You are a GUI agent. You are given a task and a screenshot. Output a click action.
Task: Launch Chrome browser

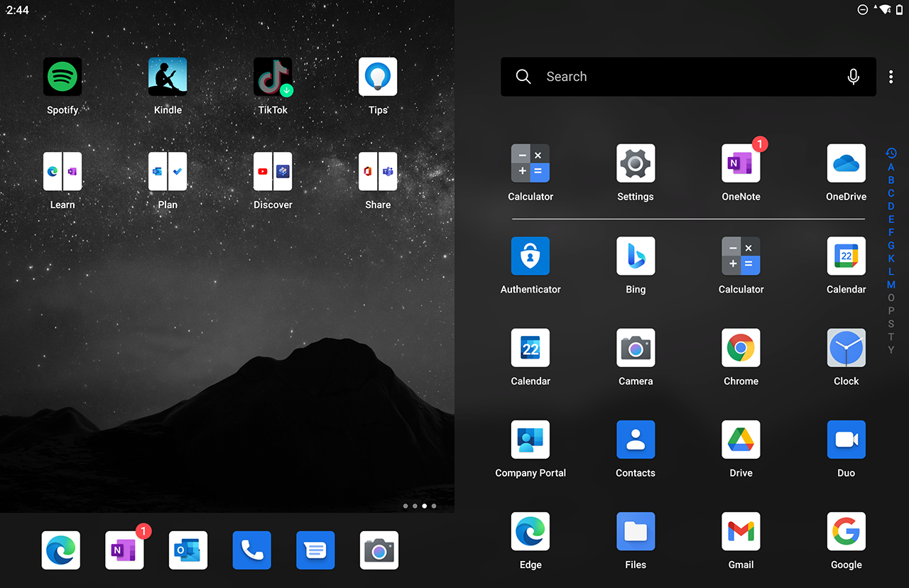pyautogui.click(x=741, y=347)
